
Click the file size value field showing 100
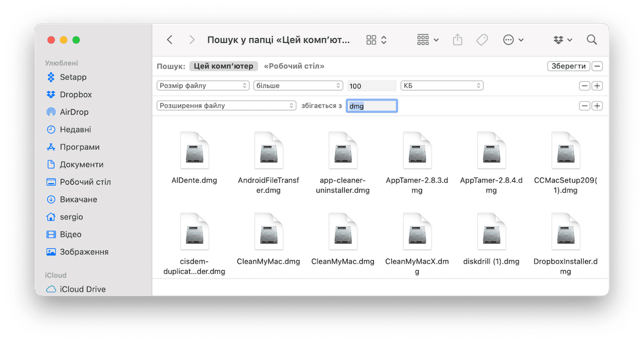click(x=372, y=86)
